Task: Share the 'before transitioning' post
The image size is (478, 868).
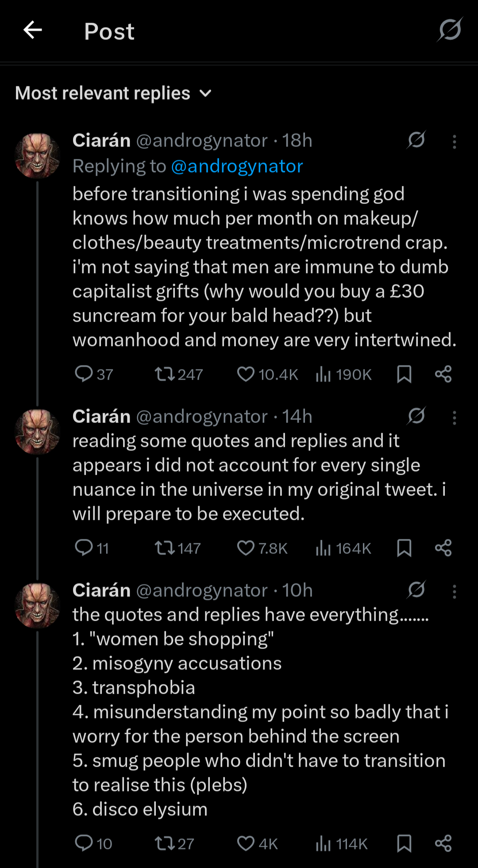Action: (x=443, y=374)
